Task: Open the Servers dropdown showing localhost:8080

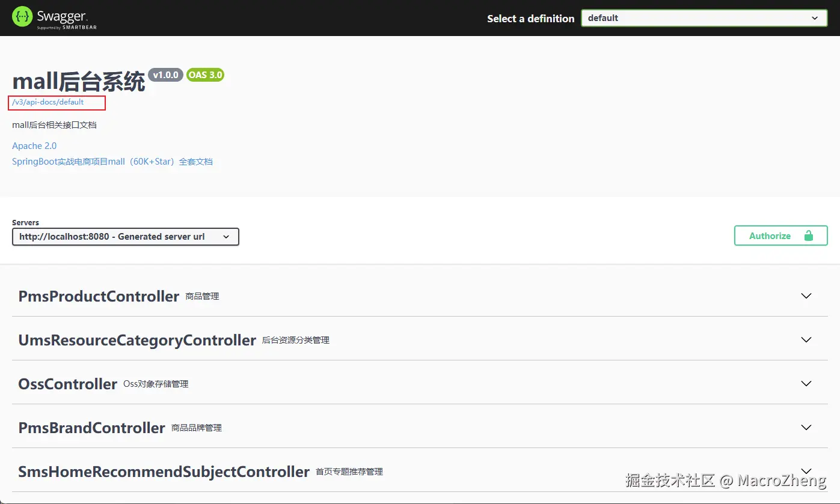Action: [x=126, y=237]
